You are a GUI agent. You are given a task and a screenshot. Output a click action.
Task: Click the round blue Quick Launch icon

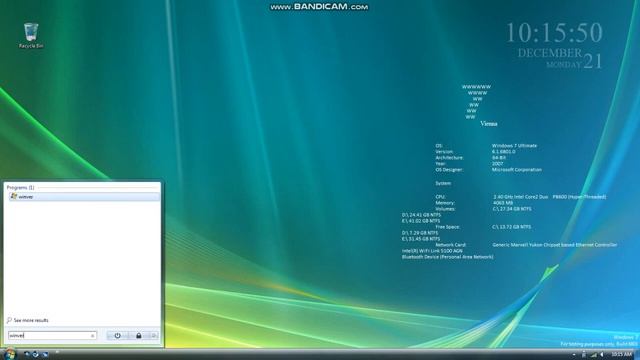pyautogui.click(x=36, y=354)
